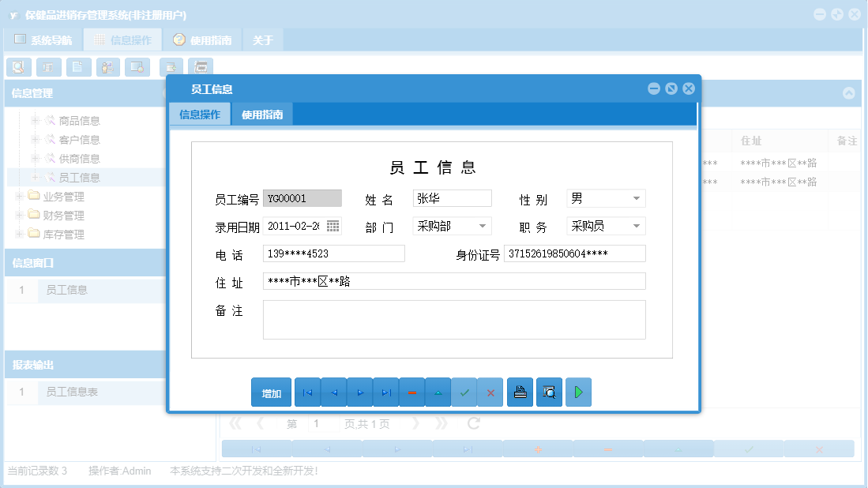Screen dimensions: 868x488
Task: Click the 电话 input field
Action: point(332,253)
